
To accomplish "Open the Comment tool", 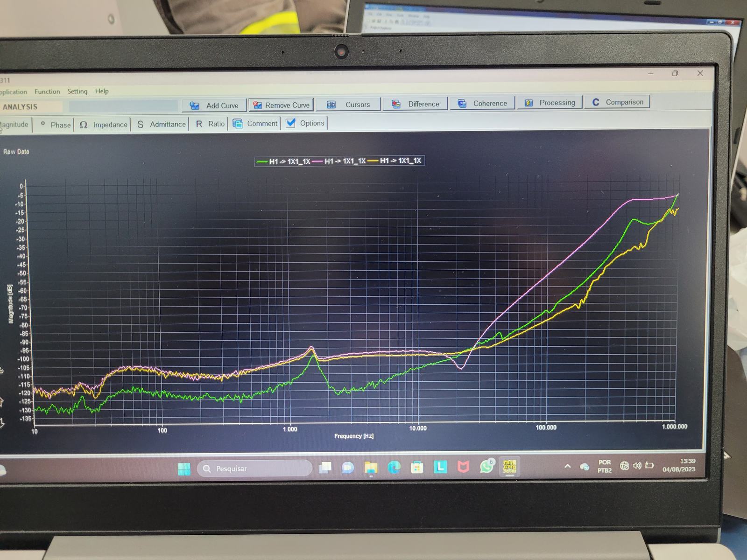I will (x=255, y=123).
